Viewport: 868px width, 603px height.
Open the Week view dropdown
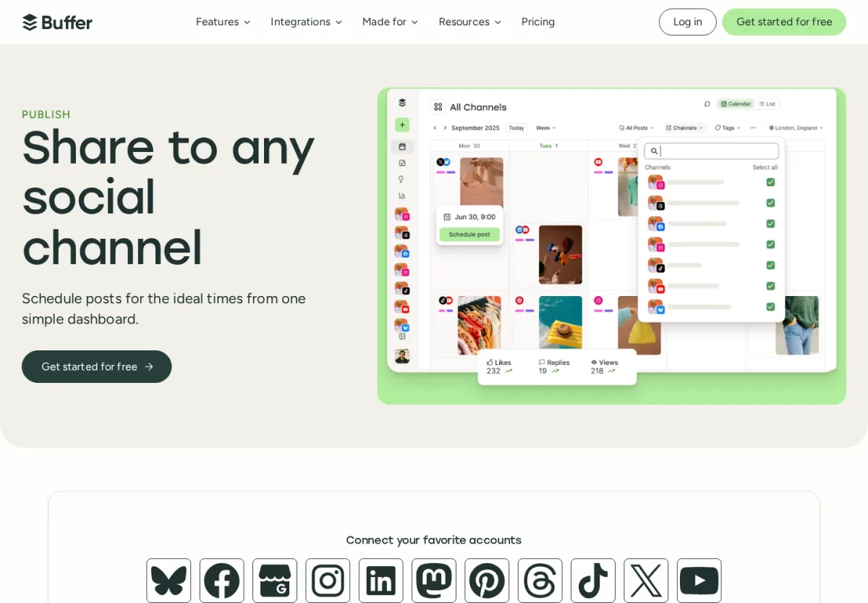[545, 127]
